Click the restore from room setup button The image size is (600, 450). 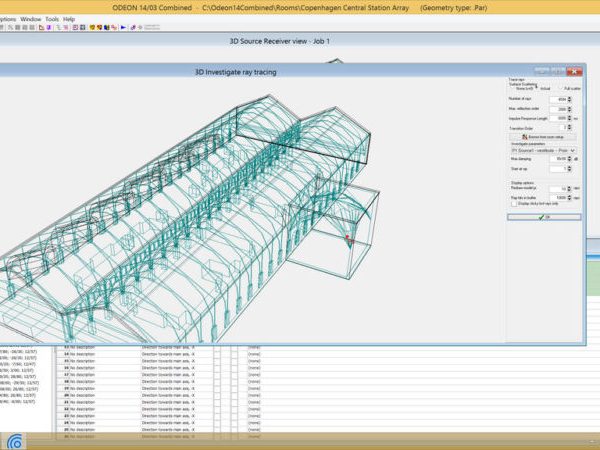pyautogui.click(x=541, y=137)
